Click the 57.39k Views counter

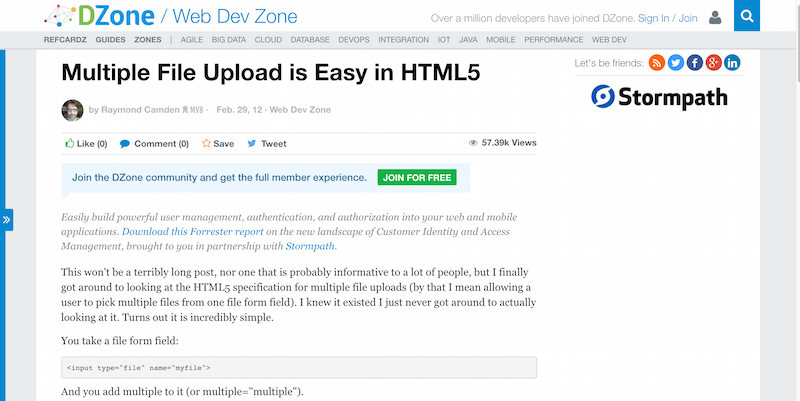tap(509, 143)
